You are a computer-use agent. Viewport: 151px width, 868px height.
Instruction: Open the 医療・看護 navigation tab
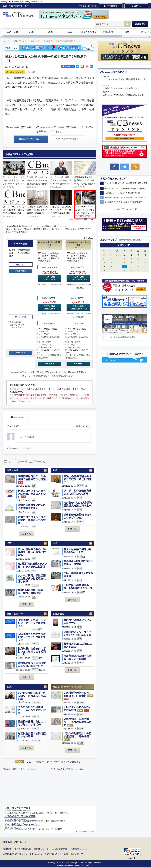coord(12,32)
